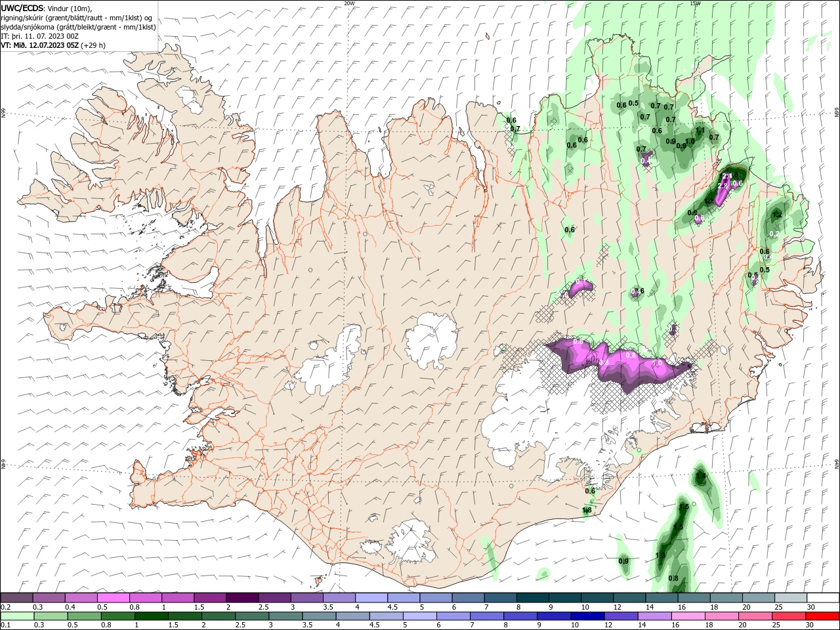Select the 16–18 pale pink swatch in lower rain legend
Viewport: 840px width, 630px height.
[688, 616]
